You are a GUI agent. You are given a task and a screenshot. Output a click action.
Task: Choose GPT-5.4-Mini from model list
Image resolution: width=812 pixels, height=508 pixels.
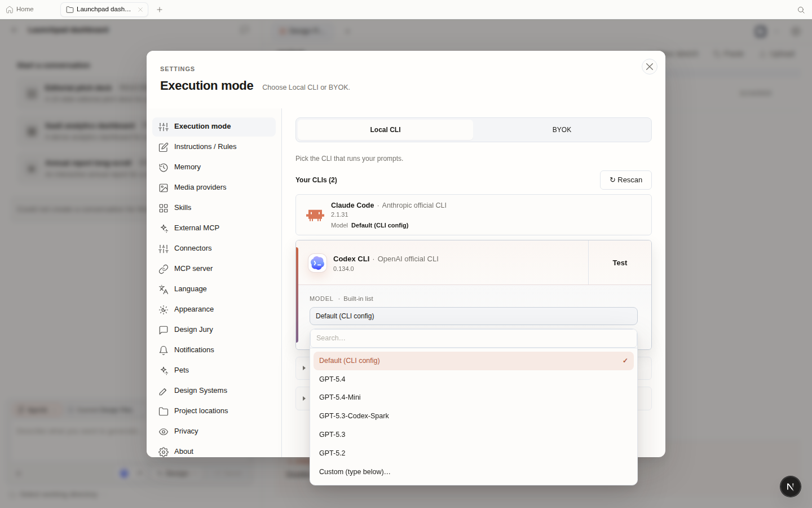click(x=474, y=397)
